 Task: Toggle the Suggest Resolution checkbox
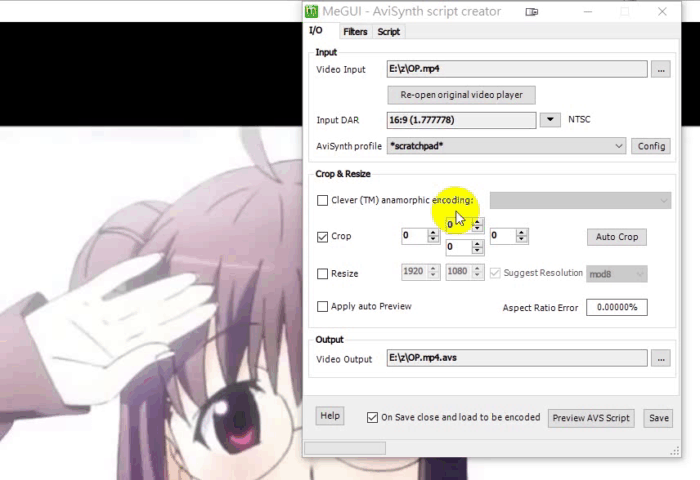[x=495, y=273]
